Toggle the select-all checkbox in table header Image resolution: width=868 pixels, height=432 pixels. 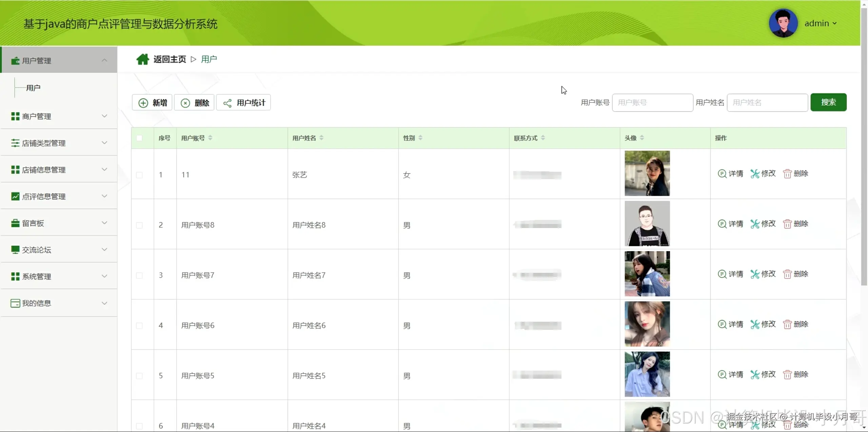[139, 138]
